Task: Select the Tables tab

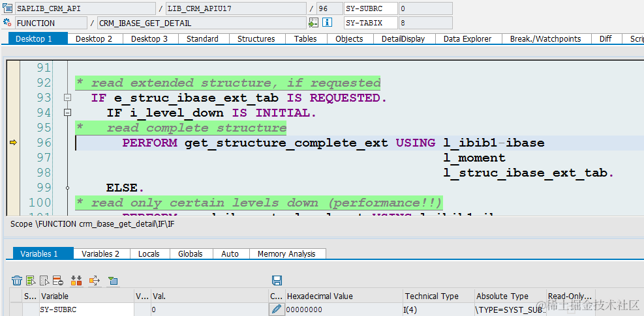Action: pos(305,39)
